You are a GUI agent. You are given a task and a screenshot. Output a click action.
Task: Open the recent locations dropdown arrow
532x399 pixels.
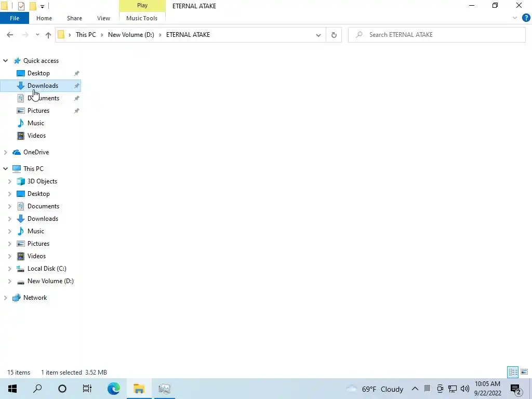click(x=37, y=35)
